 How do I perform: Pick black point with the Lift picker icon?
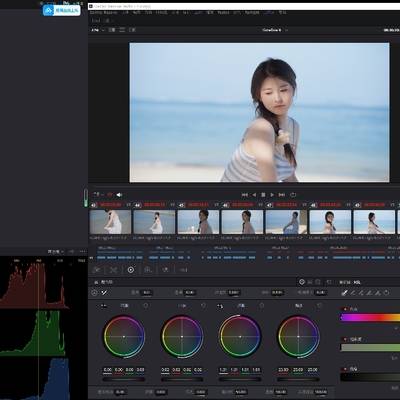point(103,306)
